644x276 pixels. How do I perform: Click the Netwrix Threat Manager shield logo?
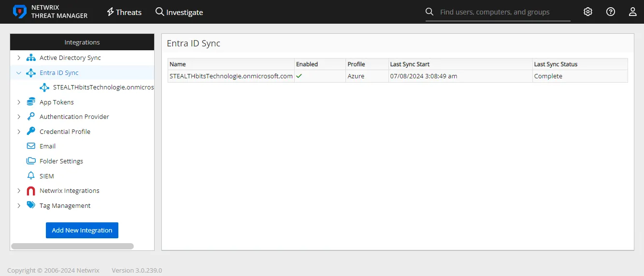point(20,12)
